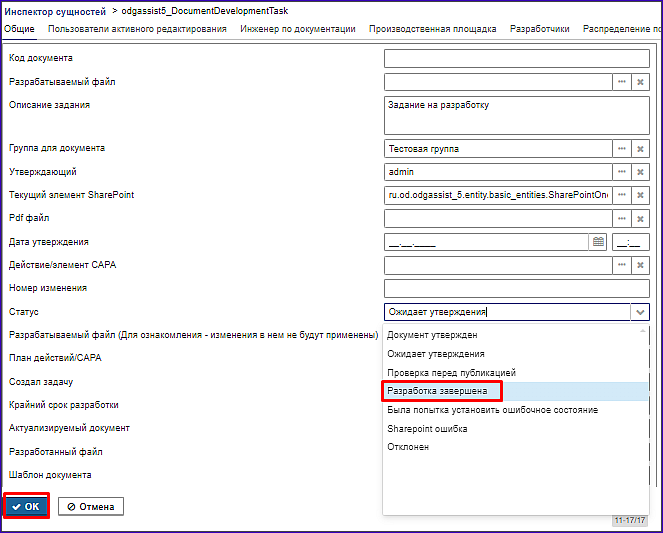The image size is (663, 533).
Task: Open lookup for Текущий элемент SharePoint
Action: coord(622,195)
